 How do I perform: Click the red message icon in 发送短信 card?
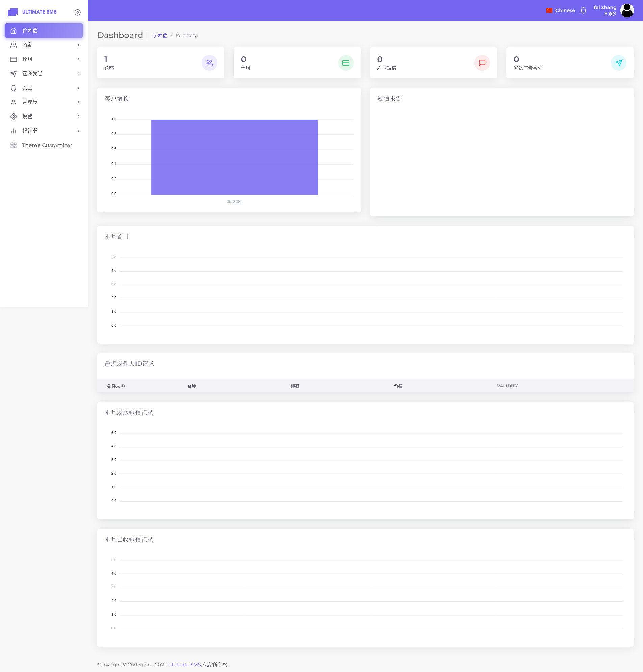point(482,63)
